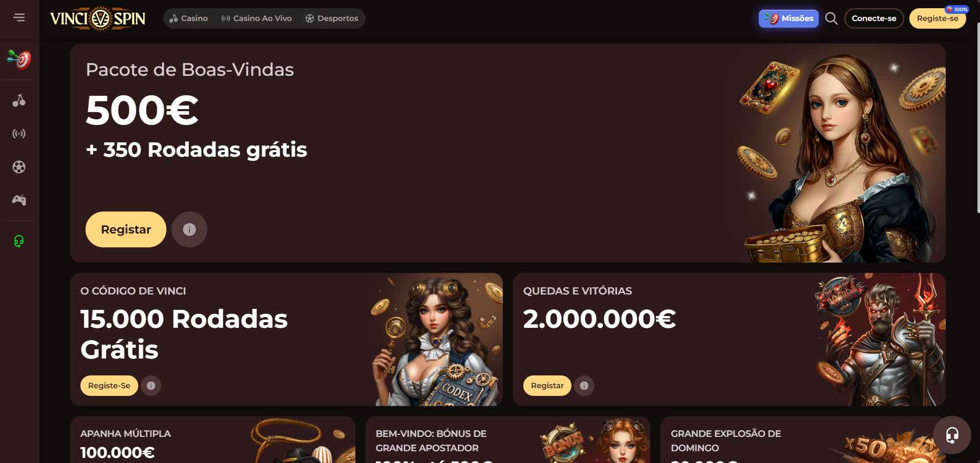Open the hamburger sidebar menu

tap(19, 18)
